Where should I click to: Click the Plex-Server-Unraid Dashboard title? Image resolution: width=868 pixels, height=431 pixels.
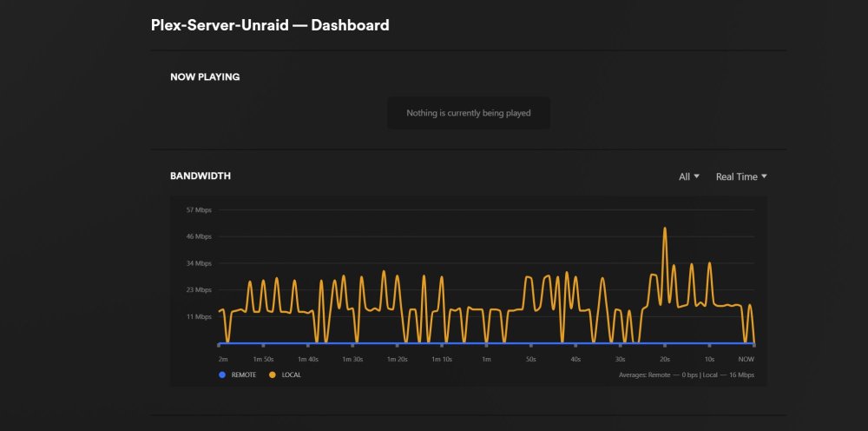coord(270,25)
